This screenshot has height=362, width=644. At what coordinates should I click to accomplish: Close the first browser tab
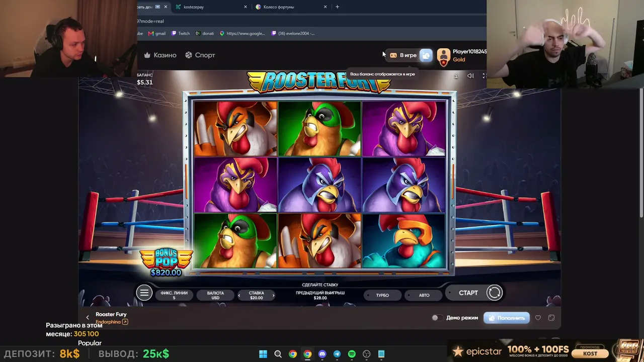(x=165, y=7)
